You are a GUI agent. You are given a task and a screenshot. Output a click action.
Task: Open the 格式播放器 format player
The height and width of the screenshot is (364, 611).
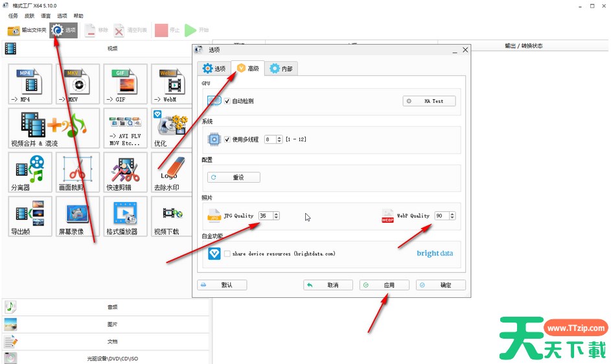(126, 216)
